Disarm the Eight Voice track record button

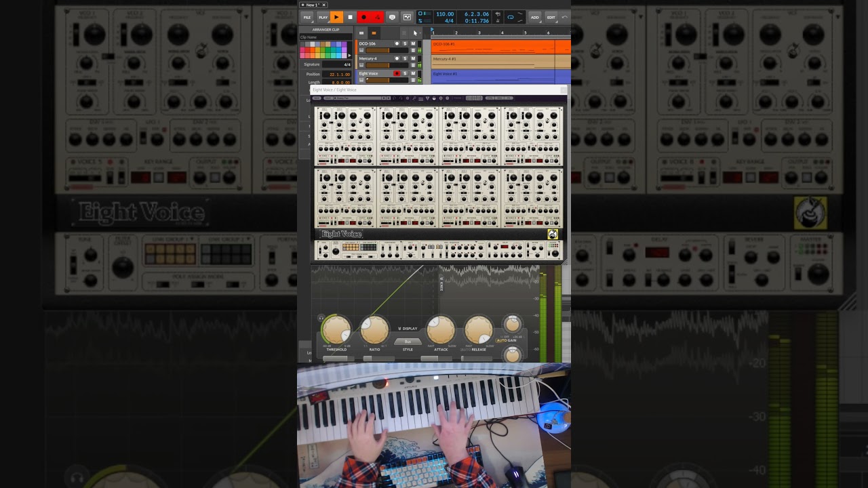click(397, 73)
